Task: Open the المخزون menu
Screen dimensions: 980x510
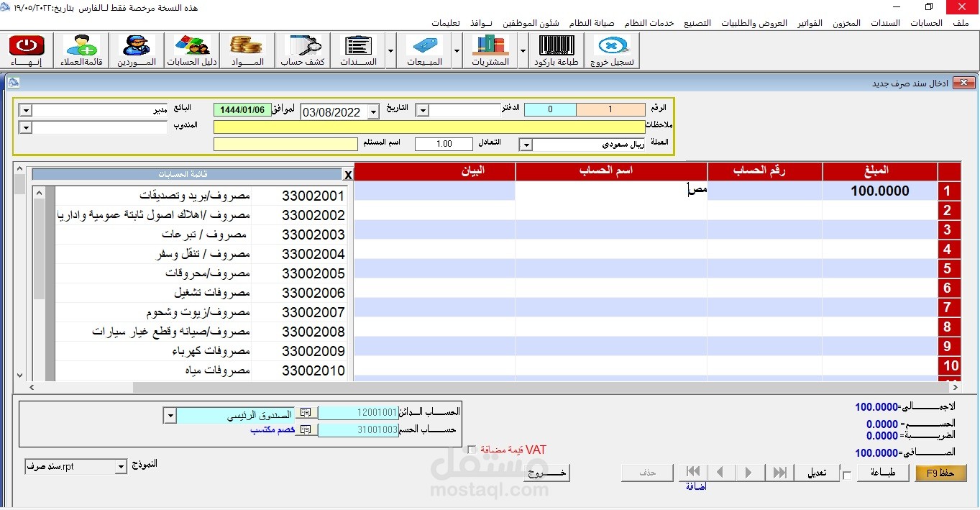Action: 846,23
